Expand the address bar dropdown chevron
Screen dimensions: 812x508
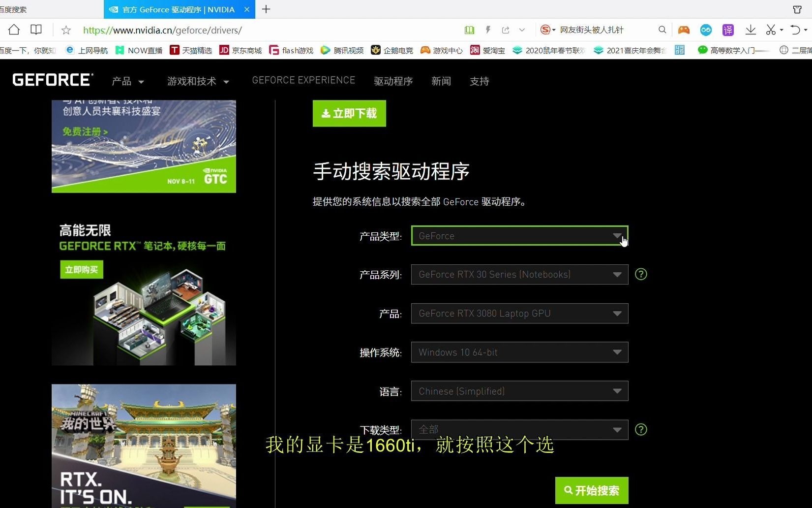point(522,30)
